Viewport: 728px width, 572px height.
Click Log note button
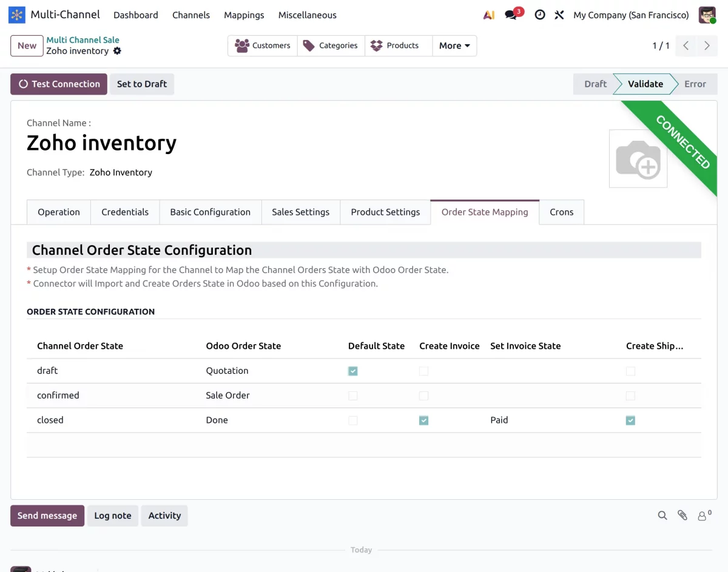(x=113, y=516)
